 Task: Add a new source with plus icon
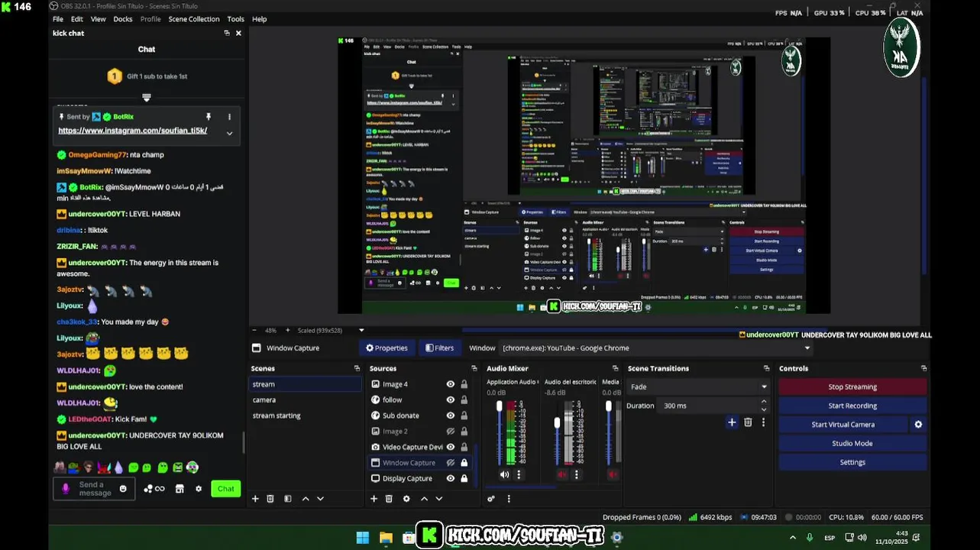pos(374,499)
